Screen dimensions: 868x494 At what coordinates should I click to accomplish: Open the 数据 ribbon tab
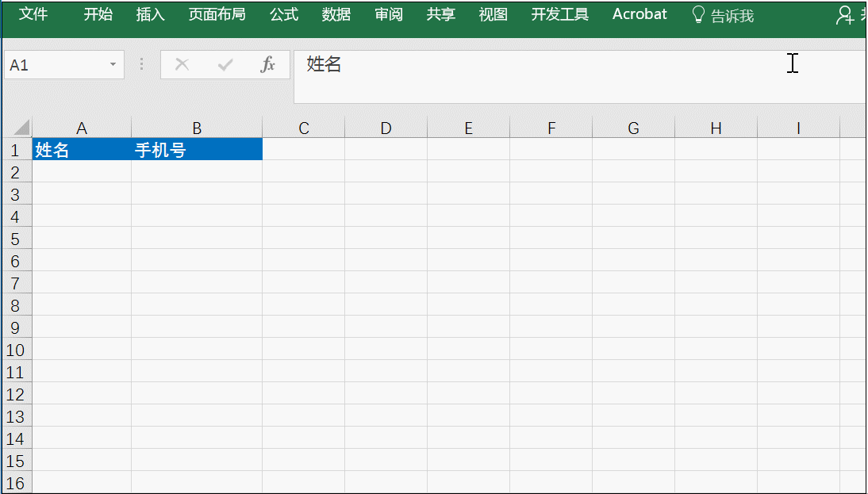point(336,14)
